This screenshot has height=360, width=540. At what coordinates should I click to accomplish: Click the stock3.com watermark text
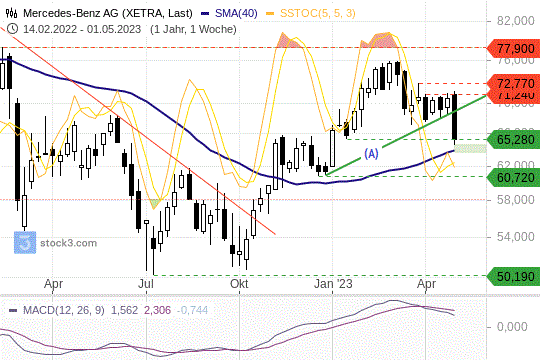tap(69, 243)
